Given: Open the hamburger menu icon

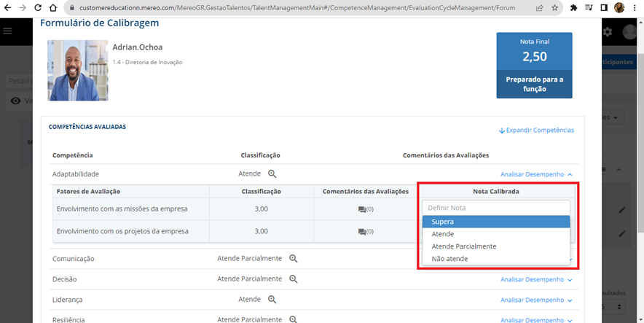Looking at the screenshot, I should click(x=8, y=31).
